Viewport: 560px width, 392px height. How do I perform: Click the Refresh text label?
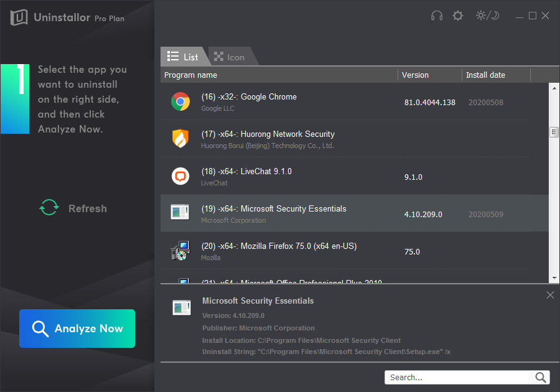(88, 208)
